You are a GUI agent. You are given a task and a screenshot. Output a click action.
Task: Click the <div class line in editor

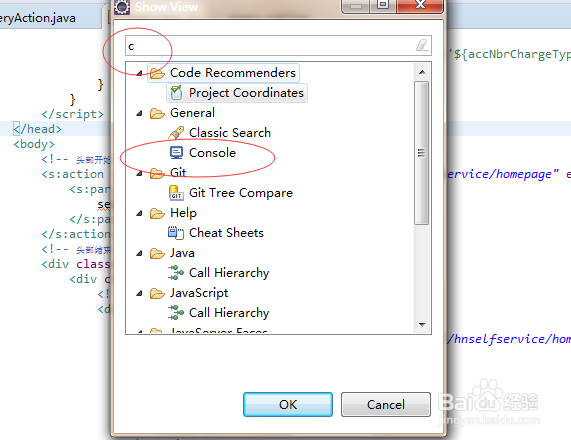tap(76, 264)
